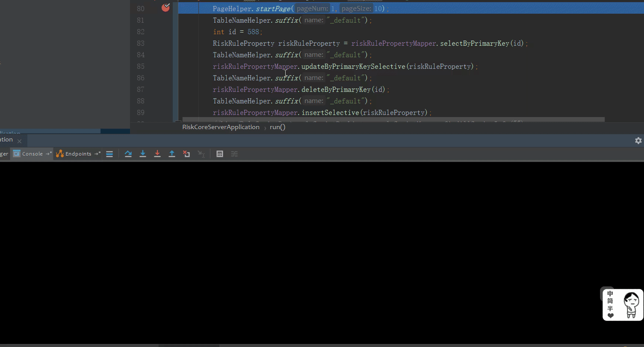
Task: Click the Run to Cursor icon
Action: point(201,154)
